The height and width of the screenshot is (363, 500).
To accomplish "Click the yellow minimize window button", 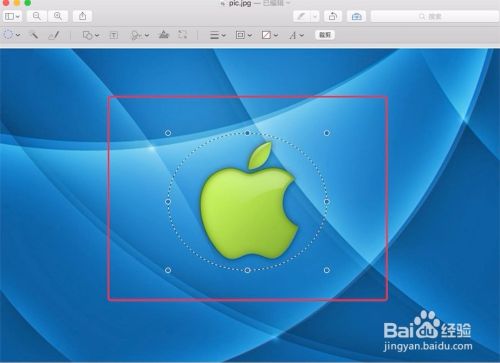I will 16,3.
